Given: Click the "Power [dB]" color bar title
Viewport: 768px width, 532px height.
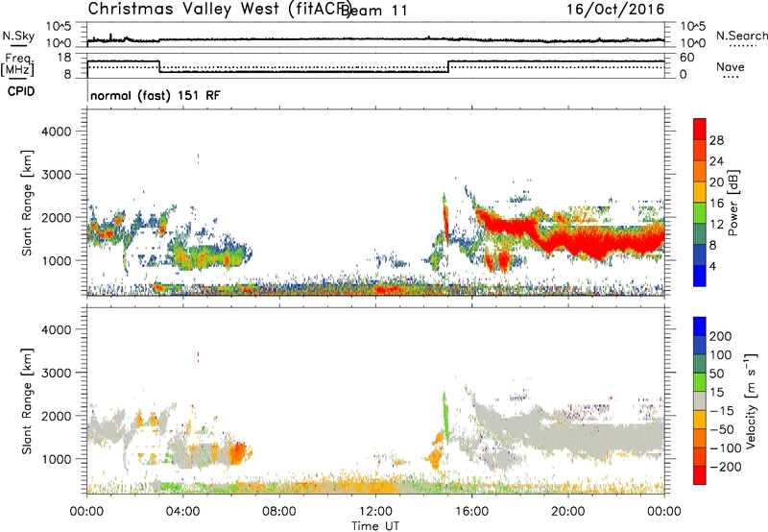Looking at the screenshot, I should (733, 203).
